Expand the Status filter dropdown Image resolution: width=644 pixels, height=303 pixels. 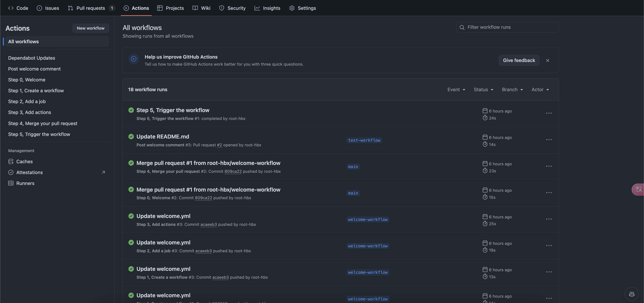pos(483,89)
